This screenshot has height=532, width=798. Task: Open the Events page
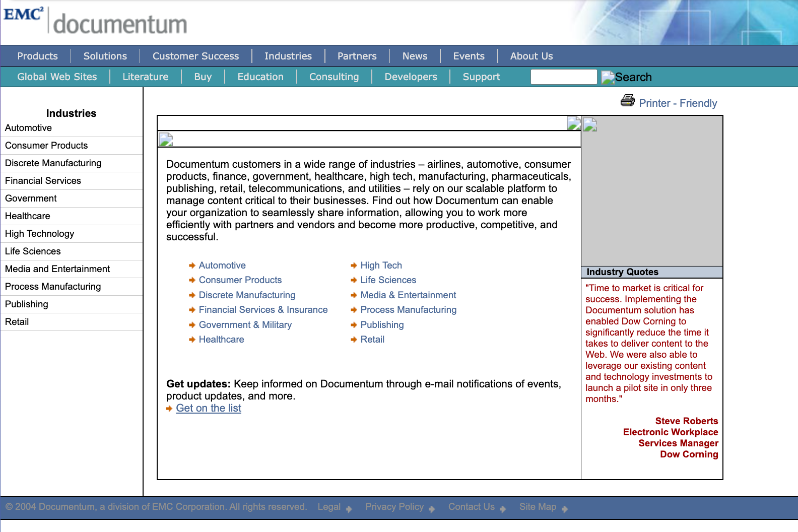click(x=469, y=56)
